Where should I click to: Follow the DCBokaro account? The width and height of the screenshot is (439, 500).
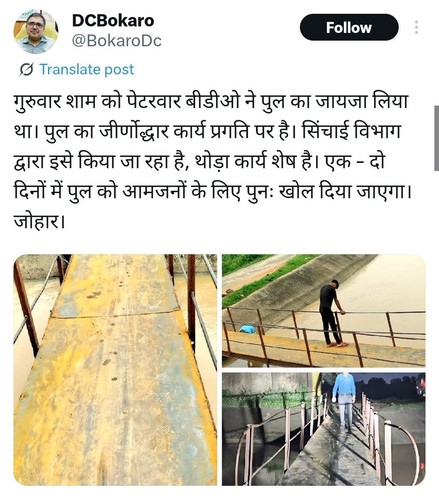(x=349, y=27)
